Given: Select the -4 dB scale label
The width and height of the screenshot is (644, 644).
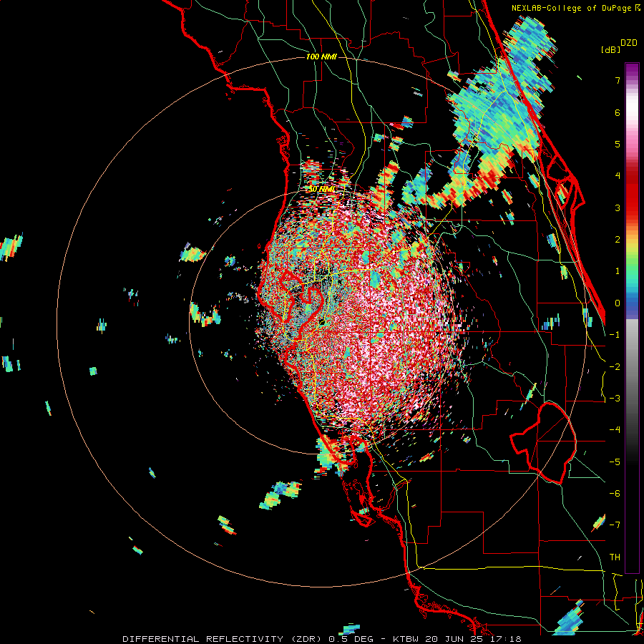Looking at the screenshot, I should [x=615, y=430].
